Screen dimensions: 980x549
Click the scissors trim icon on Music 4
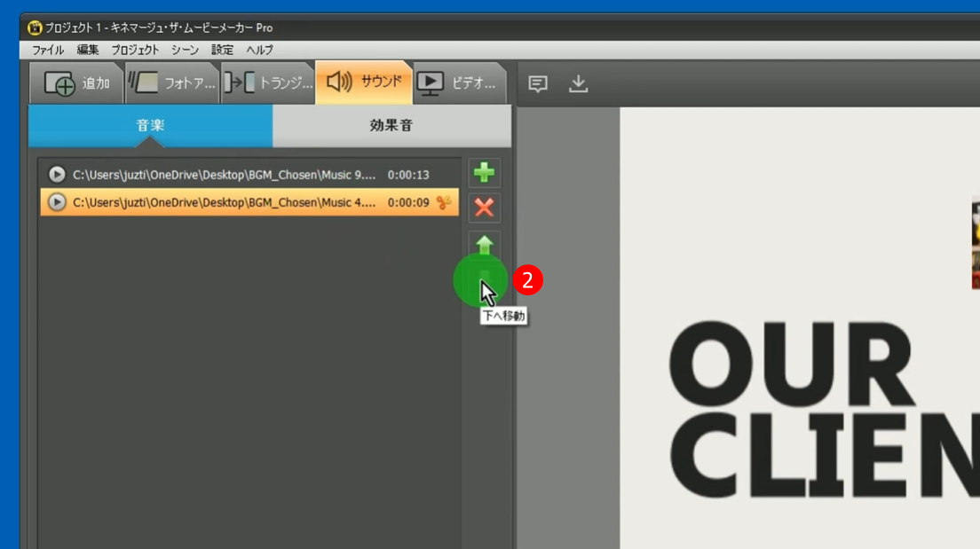click(444, 202)
